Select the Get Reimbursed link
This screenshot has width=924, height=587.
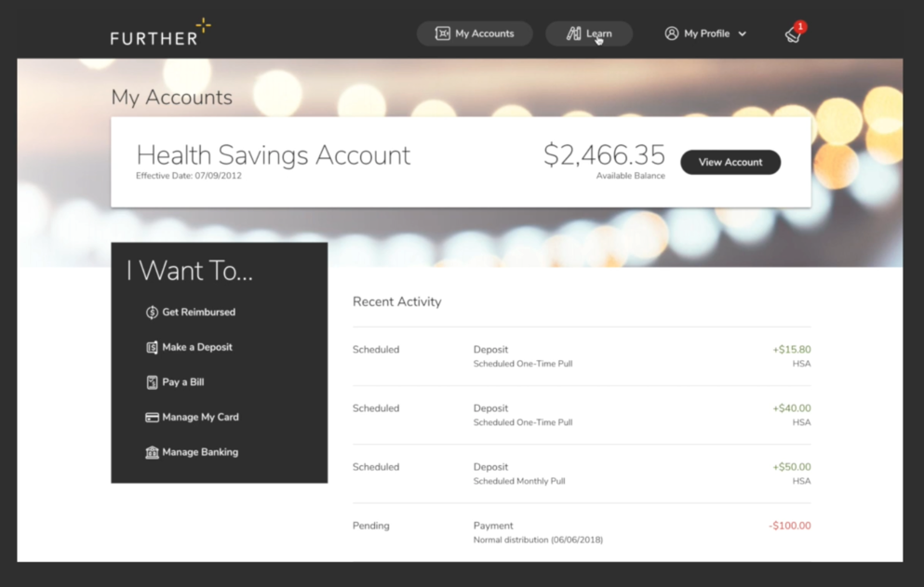coord(198,313)
